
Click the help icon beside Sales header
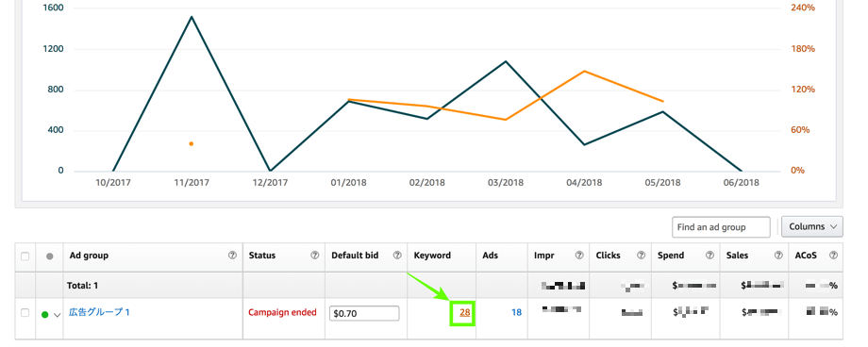click(x=778, y=256)
